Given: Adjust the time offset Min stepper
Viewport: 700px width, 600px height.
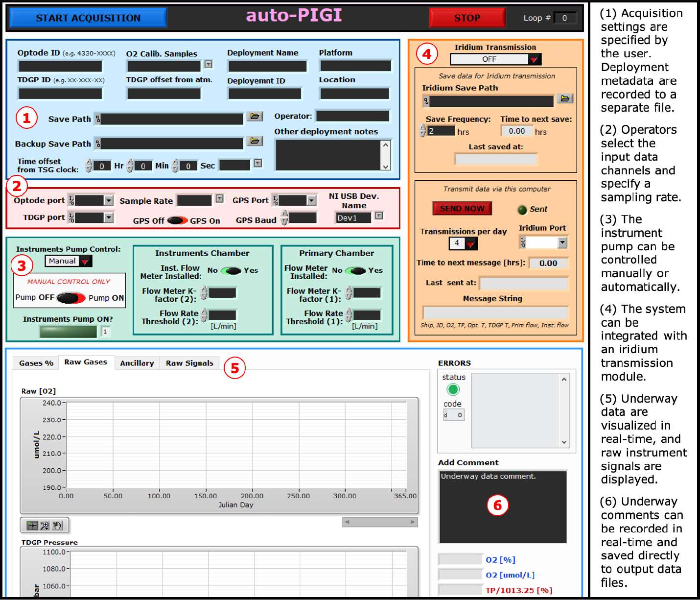Looking at the screenshot, I should tap(130, 166).
